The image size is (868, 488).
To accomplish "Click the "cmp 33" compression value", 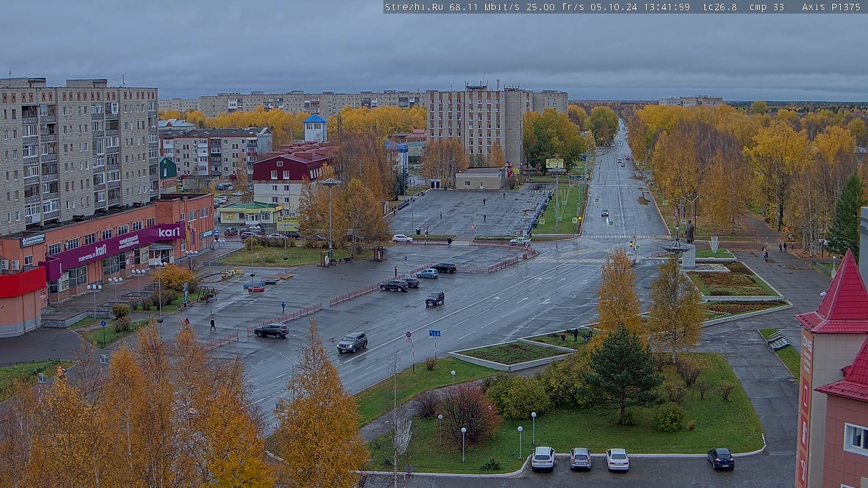I will [x=767, y=7].
